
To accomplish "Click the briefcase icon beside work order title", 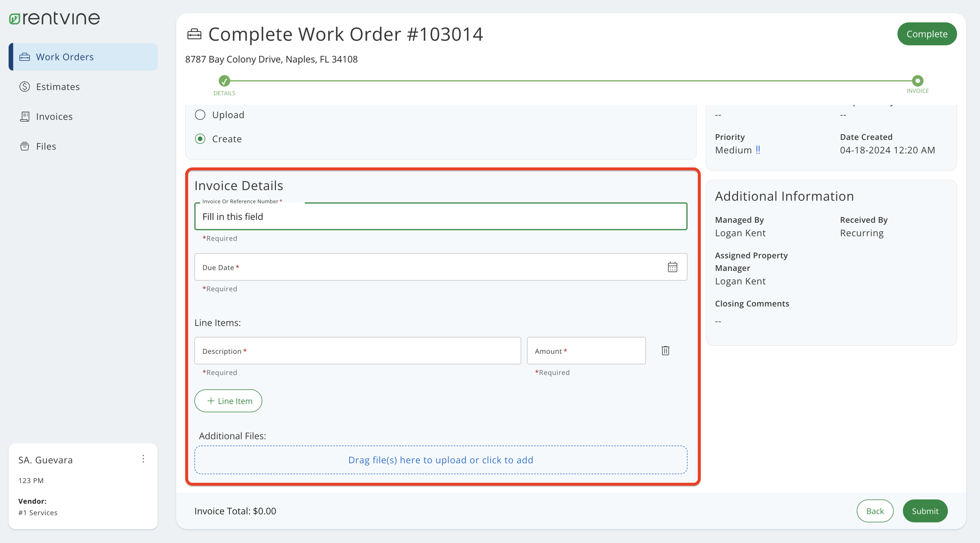I will 194,34.
